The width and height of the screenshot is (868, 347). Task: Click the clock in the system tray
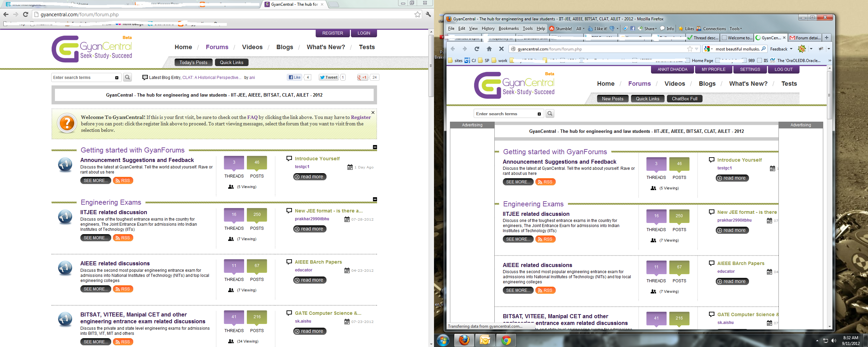pos(851,341)
